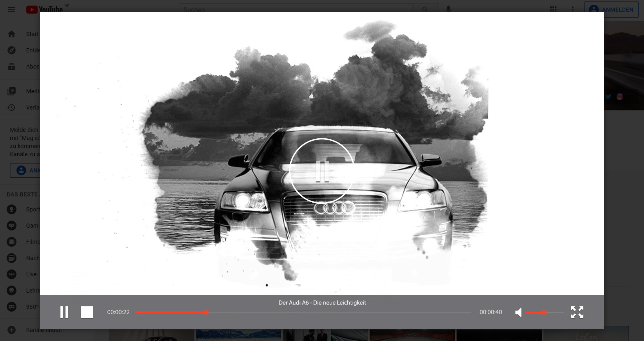Open the Nachrichten news icon
This screenshot has width=644, height=341.
pyautogui.click(x=12, y=258)
